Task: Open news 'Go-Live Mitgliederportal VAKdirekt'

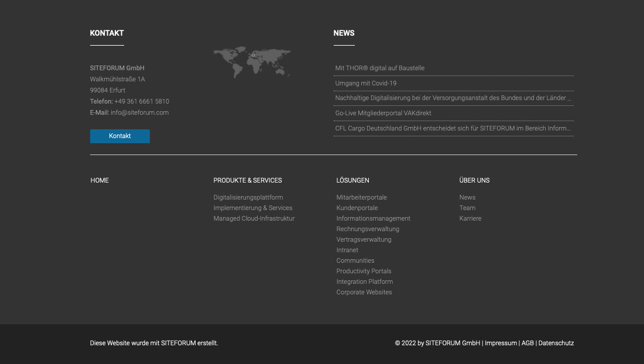Action: (x=383, y=114)
